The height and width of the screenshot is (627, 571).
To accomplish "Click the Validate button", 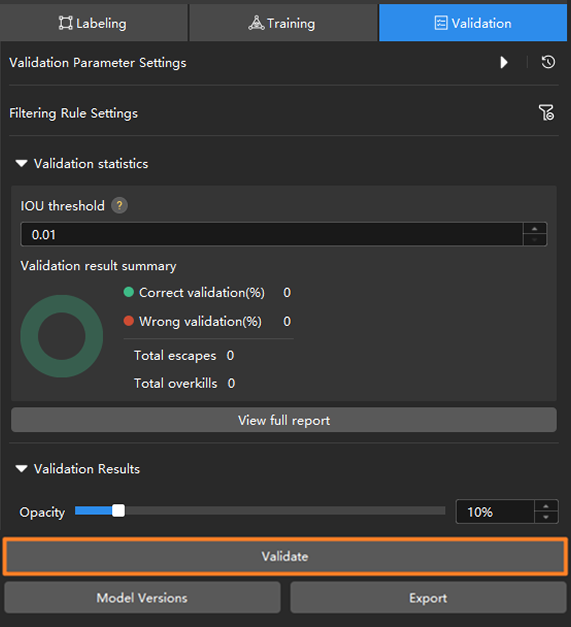I will [285, 556].
